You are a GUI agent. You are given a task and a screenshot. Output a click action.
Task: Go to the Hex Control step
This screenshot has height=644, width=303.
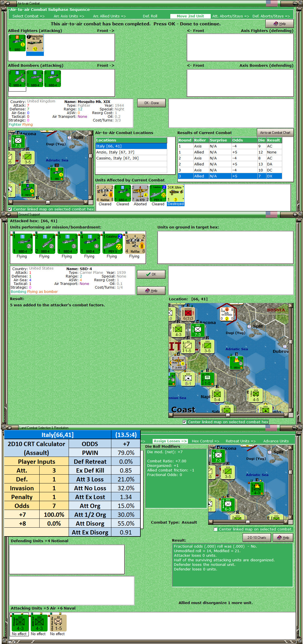coord(205,441)
